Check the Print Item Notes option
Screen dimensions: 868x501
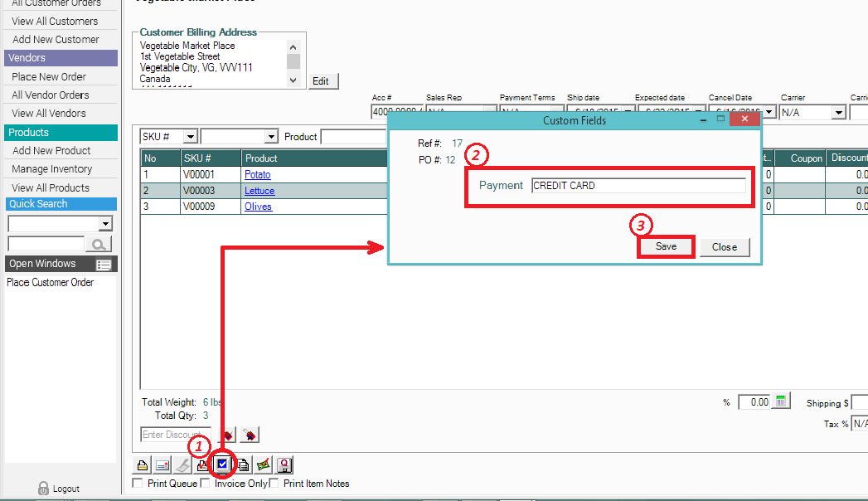coord(274,484)
